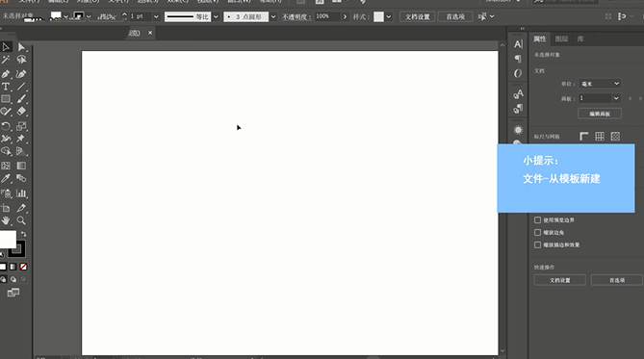Pick the Puppet Warp pin tool
The width and height of the screenshot is (644, 359).
tap(21, 139)
